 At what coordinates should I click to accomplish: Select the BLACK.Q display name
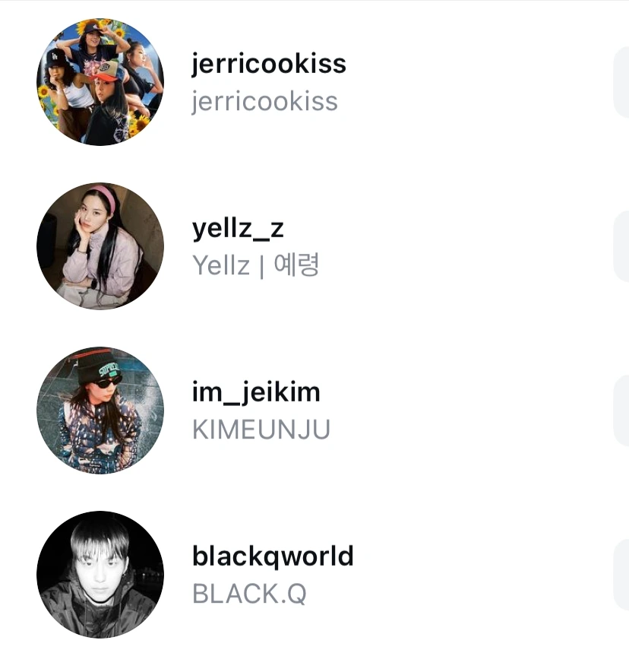coord(249,594)
